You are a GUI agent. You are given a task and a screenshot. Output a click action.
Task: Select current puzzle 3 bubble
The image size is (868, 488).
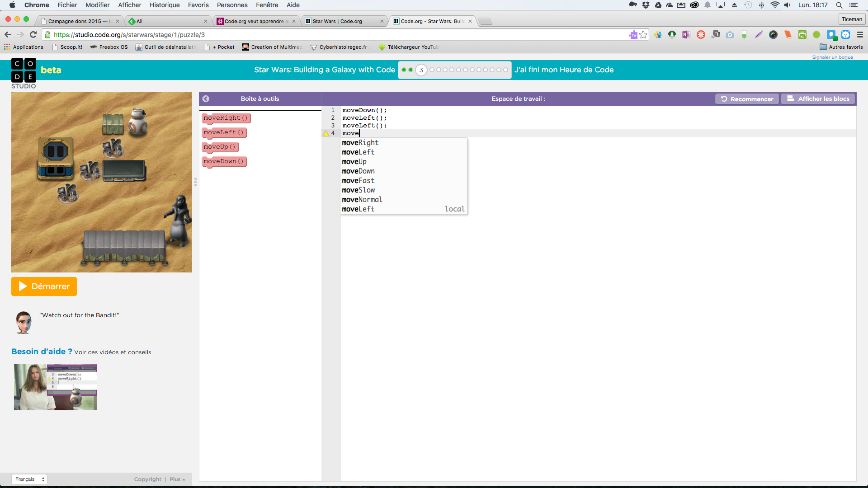tap(421, 70)
